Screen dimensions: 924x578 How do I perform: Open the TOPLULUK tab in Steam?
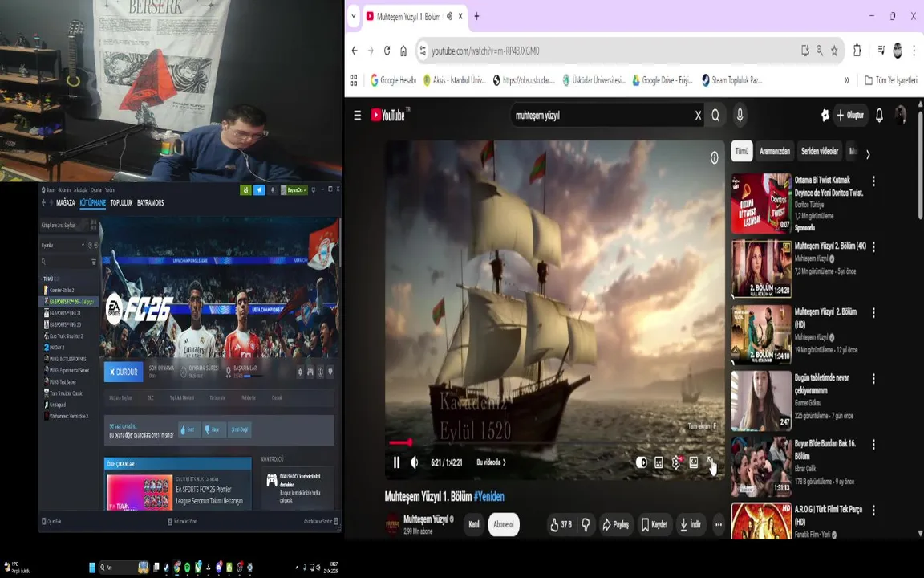121,202
